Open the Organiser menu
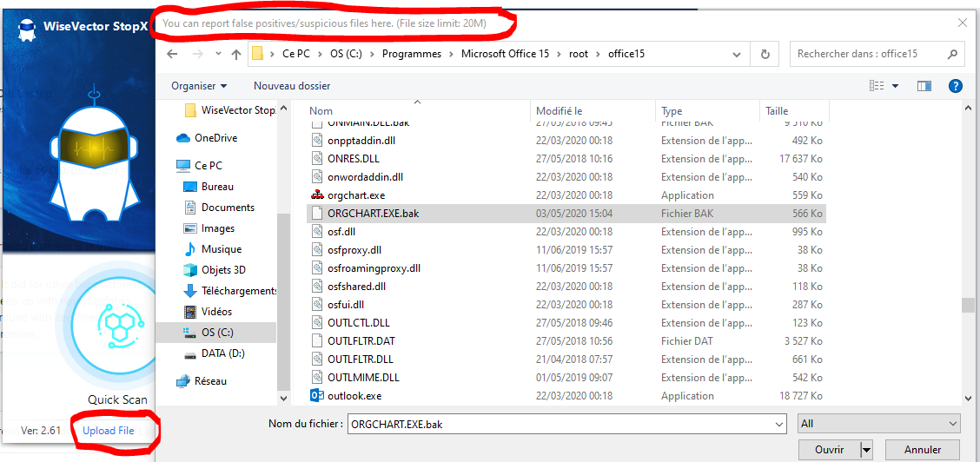 click(x=199, y=85)
